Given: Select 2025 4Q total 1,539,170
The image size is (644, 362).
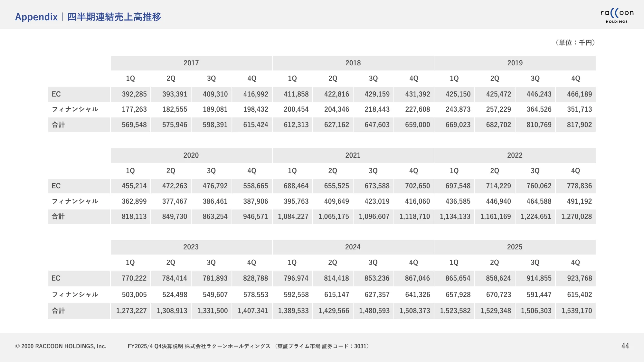Looking at the screenshot, I should pos(576,311).
